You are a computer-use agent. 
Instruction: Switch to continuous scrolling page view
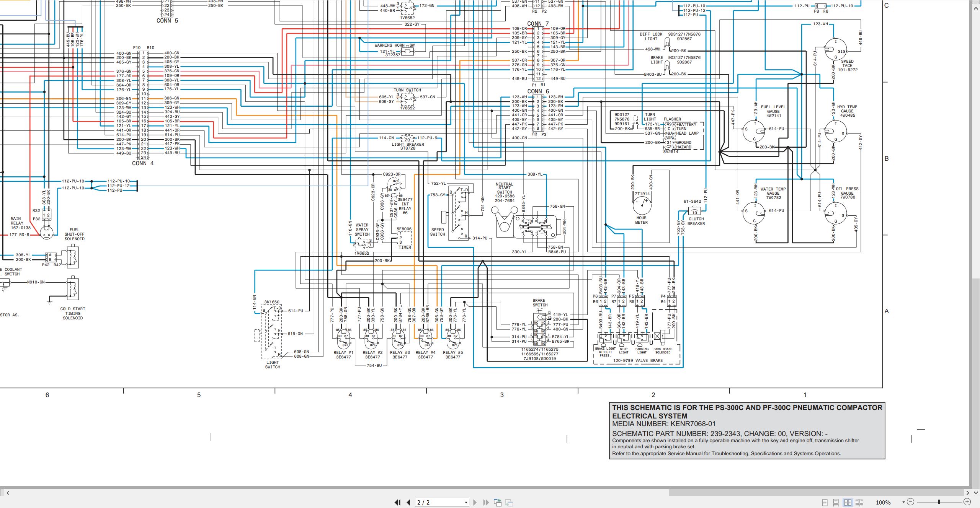tap(836, 502)
